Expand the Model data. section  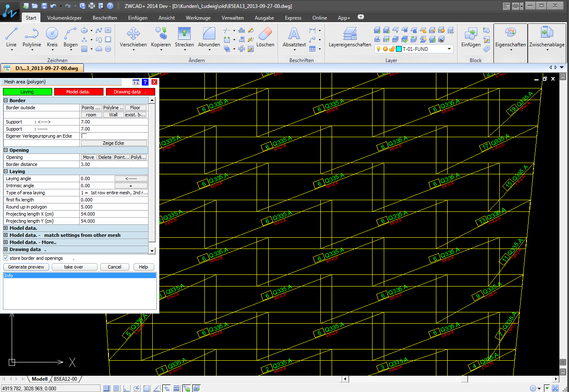[x=6, y=228]
